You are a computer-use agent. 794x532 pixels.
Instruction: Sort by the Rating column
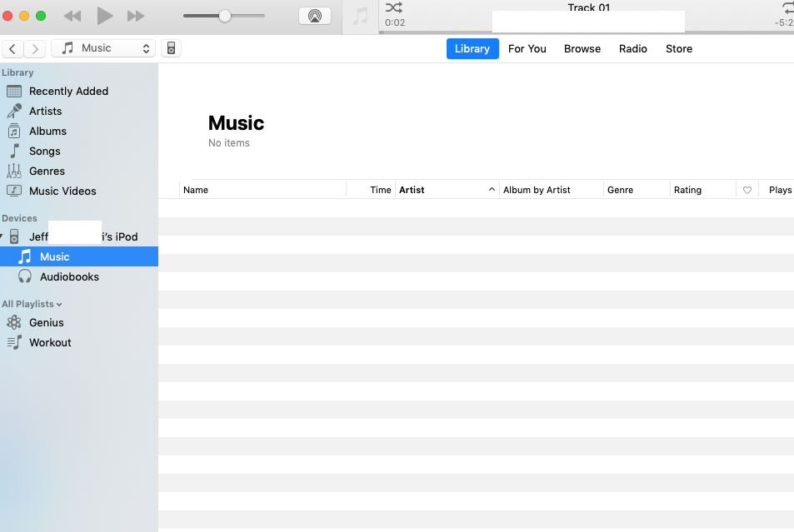coord(703,190)
